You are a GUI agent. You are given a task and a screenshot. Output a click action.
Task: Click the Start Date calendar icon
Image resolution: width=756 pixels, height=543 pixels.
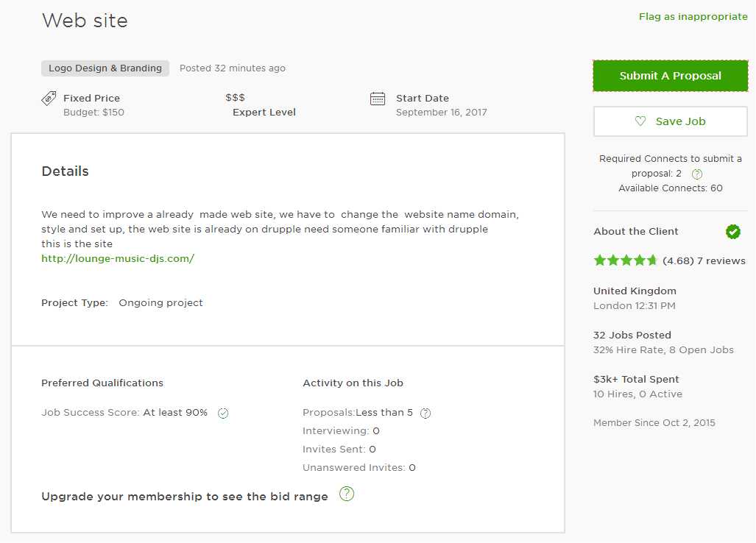tap(378, 99)
